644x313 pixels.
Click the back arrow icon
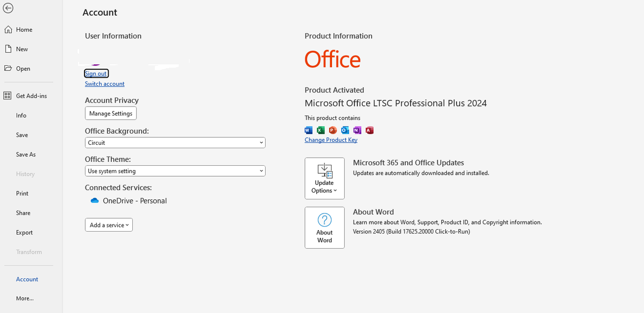tap(8, 9)
